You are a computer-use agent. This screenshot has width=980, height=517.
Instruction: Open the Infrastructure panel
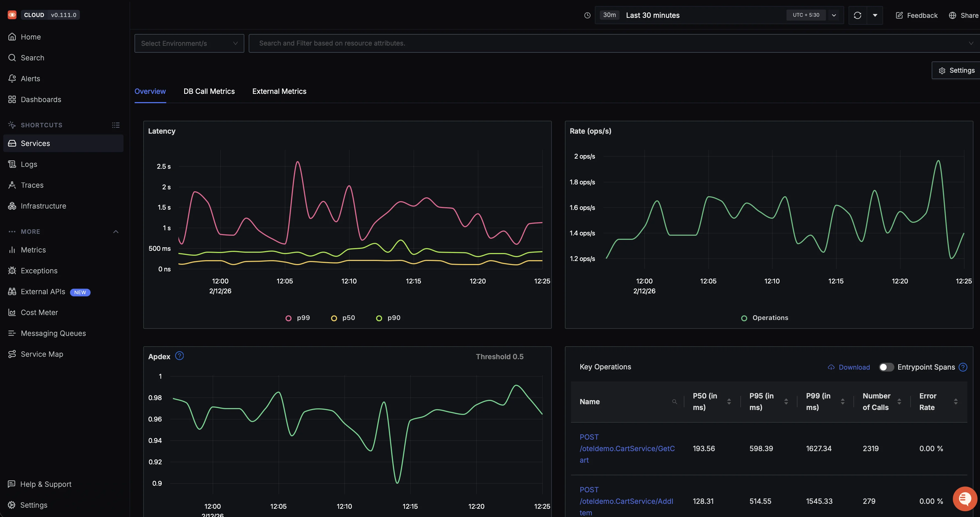point(43,206)
